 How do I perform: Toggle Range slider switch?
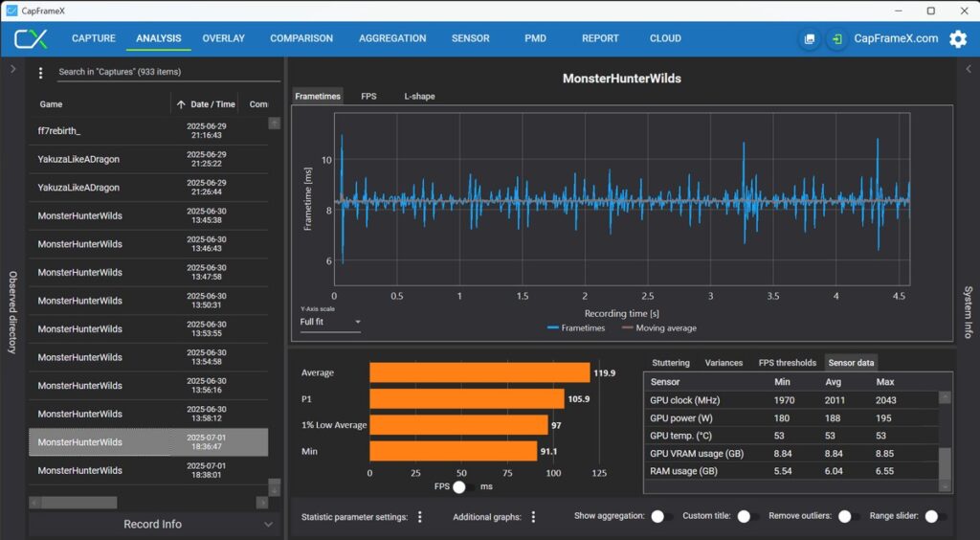click(936, 516)
